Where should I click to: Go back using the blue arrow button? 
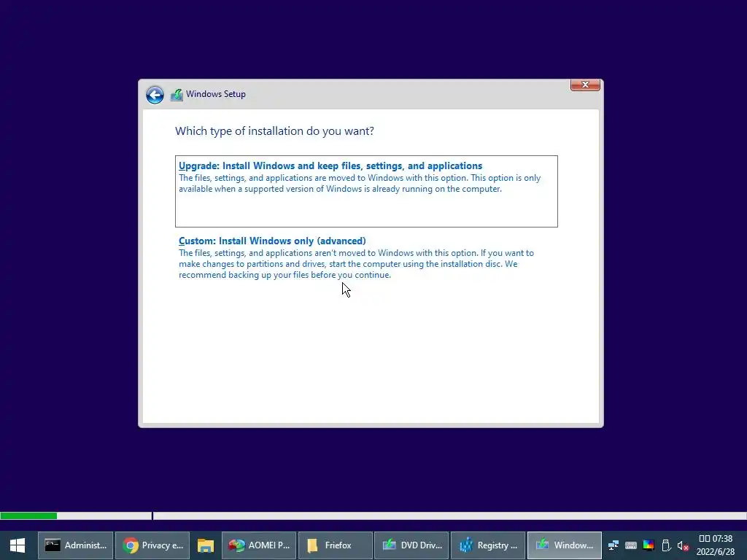(x=155, y=95)
